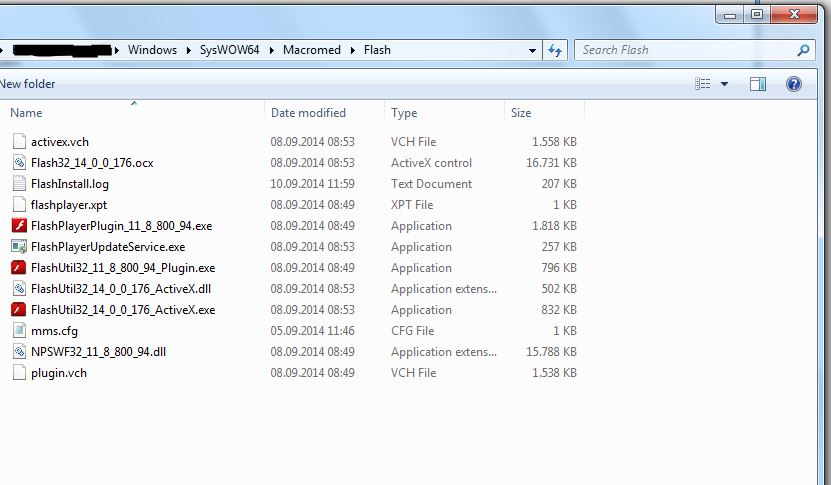
Task: Expand the arrow after SysWOW64 in breadcrumb
Action: tap(271, 50)
